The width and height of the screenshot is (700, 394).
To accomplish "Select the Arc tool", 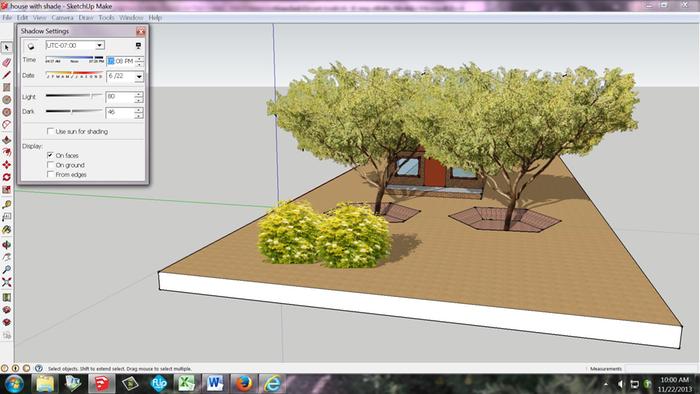I will pos(6,124).
